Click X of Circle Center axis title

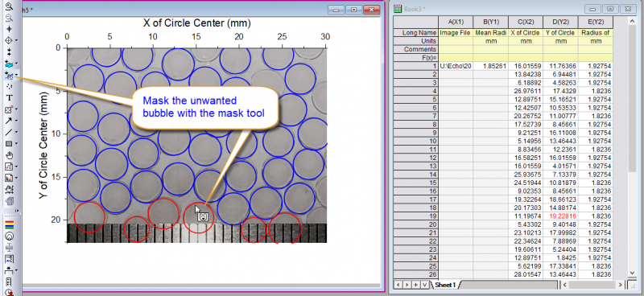(x=196, y=23)
